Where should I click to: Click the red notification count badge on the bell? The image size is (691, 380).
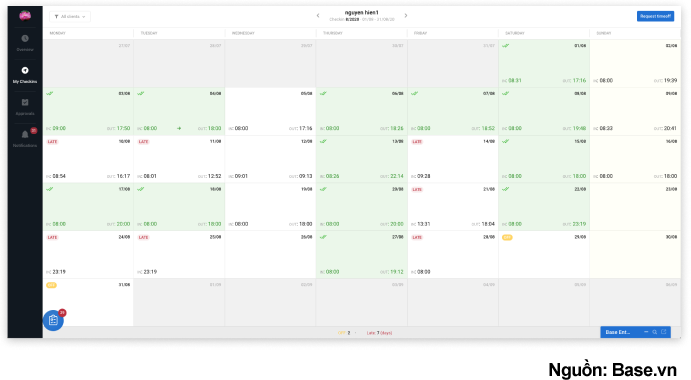(33, 130)
